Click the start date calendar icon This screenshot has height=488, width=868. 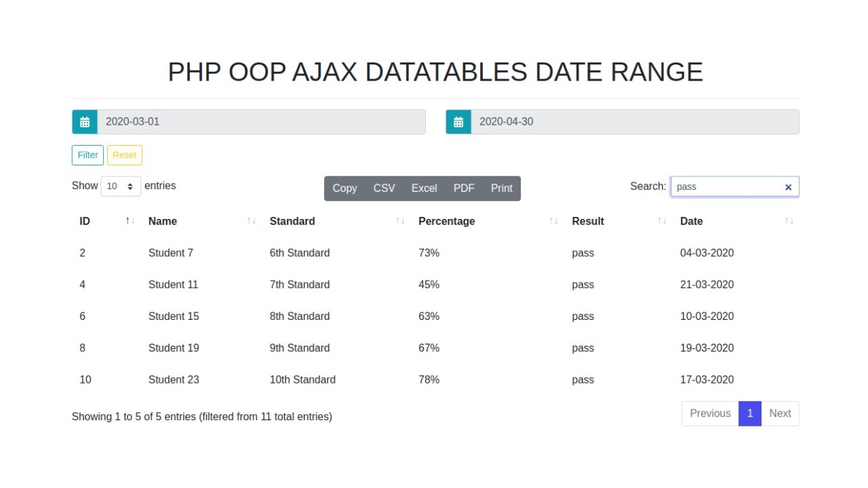85,122
